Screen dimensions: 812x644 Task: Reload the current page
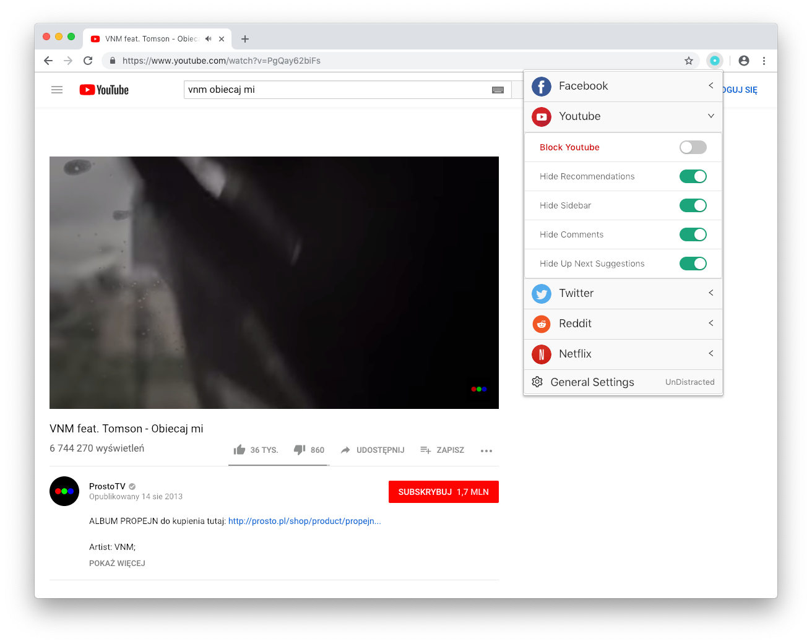pyautogui.click(x=88, y=61)
